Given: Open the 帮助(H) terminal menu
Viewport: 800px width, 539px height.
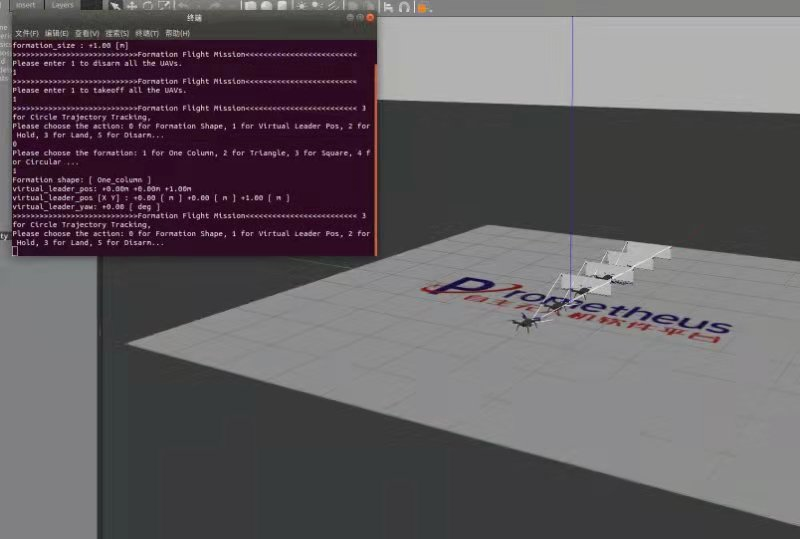Looking at the screenshot, I should pos(177,33).
